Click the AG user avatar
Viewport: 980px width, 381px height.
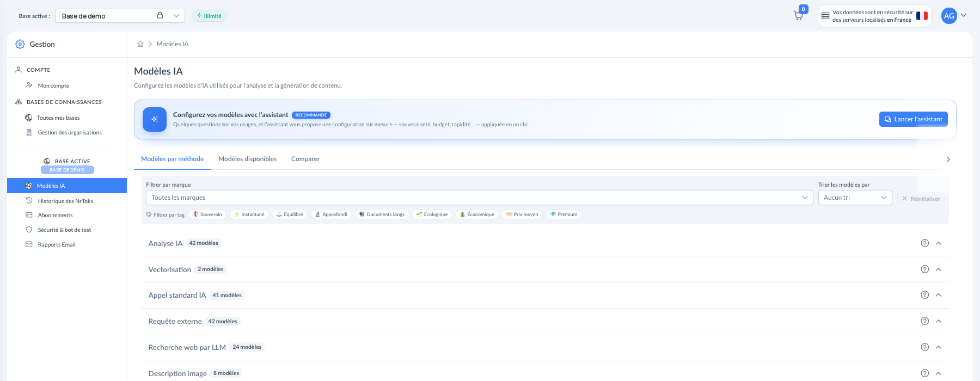tap(949, 16)
